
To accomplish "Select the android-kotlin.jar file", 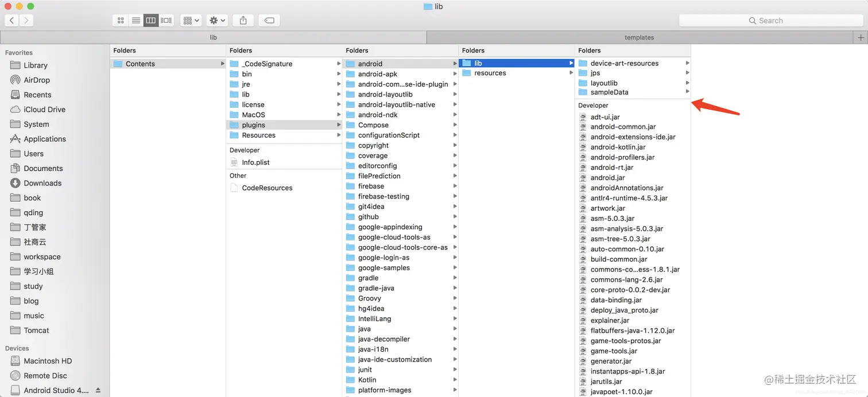I will [633, 147].
